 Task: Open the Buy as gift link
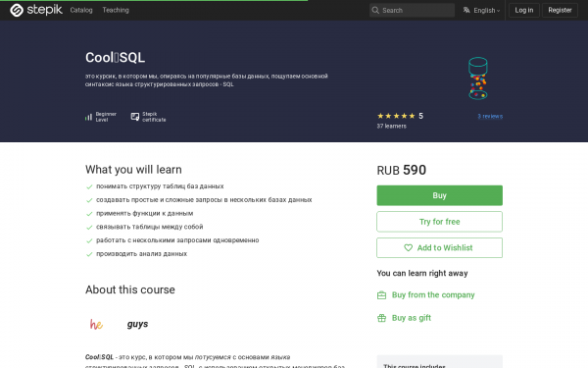coord(412,318)
